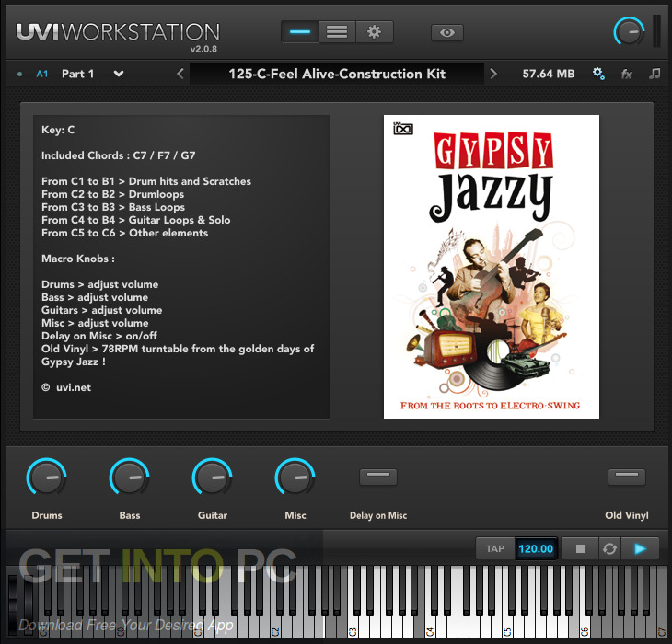The height and width of the screenshot is (644, 672).
Task: Click the 'Included Chords : C7 / F7 / G7' line
Action: point(118,155)
